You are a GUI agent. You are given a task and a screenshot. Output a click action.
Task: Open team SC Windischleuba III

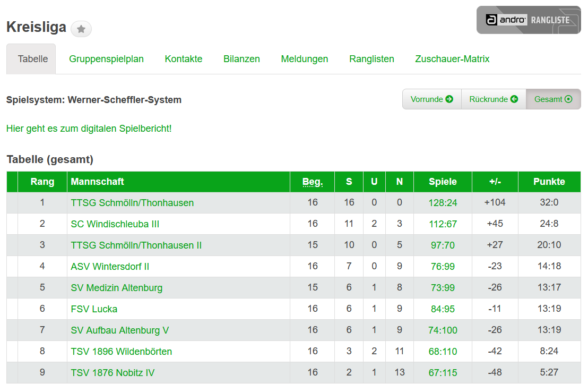click(x=115, y=224)
